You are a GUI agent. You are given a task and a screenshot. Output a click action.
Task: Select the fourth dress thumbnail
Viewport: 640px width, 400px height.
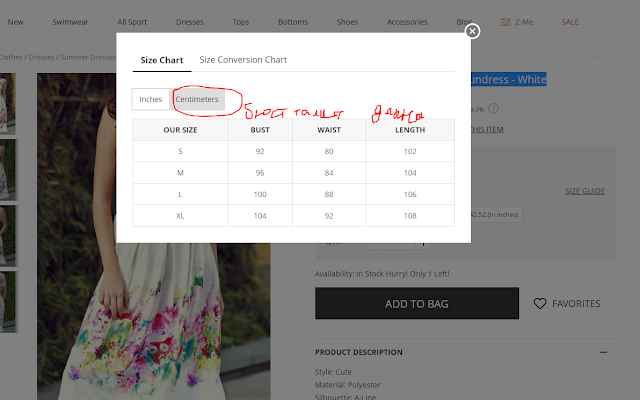point(7,302)
